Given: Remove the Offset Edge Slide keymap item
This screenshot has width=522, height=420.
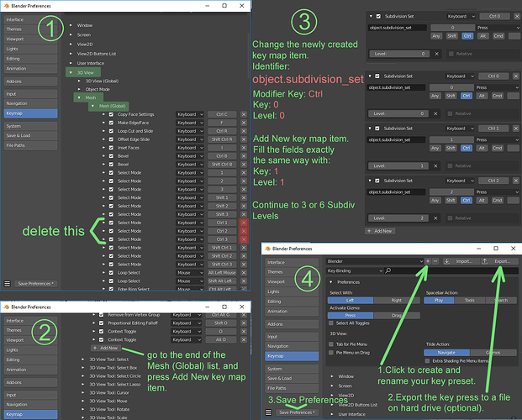Looking at the screenshot, I should pyautogui.click(x=244, y=139).
